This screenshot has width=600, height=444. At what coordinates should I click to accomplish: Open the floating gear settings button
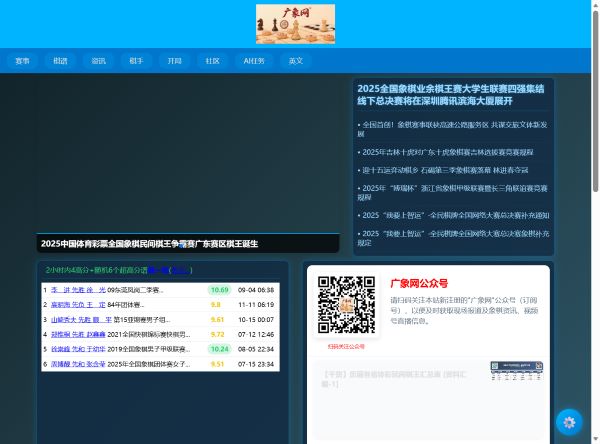pos(569,422)
